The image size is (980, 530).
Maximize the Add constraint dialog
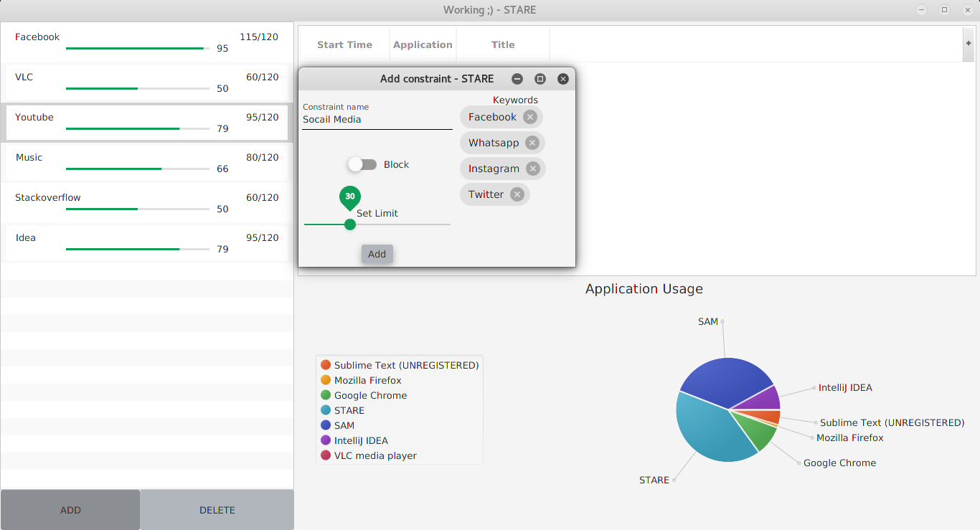540,79
